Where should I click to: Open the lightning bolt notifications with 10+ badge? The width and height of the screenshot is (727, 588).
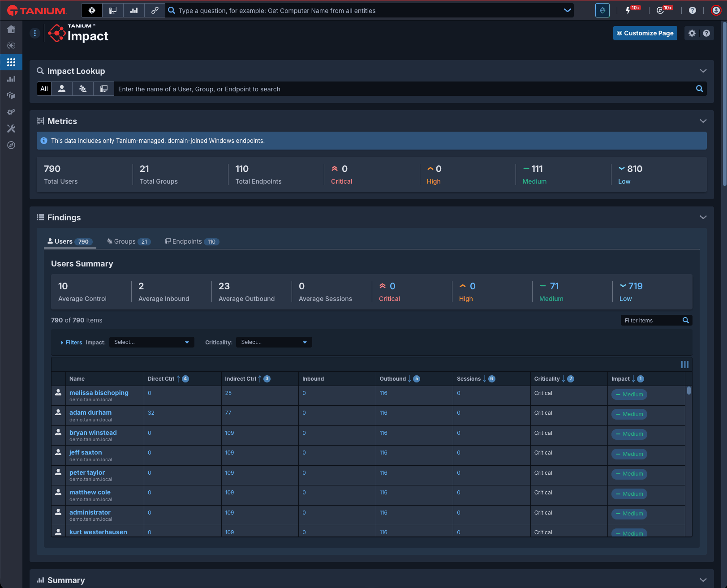632,10
